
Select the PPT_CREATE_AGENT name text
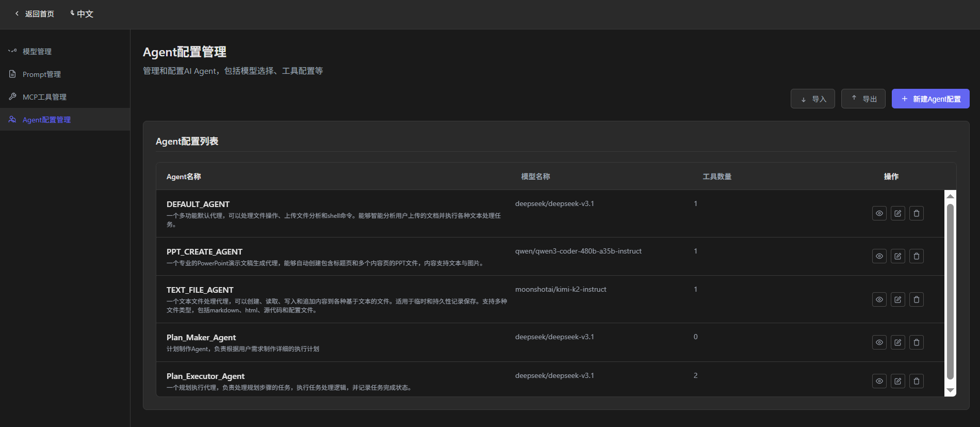click(x=204, y=252)
